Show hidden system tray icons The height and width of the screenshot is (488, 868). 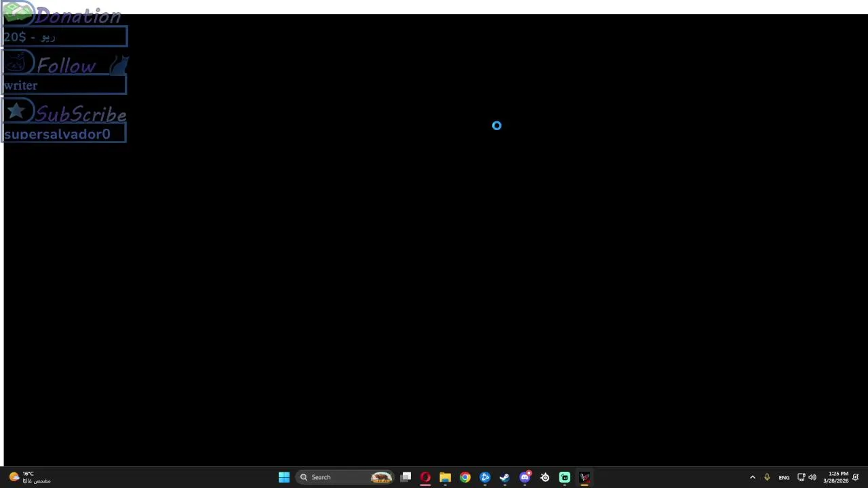pos(752,477)
